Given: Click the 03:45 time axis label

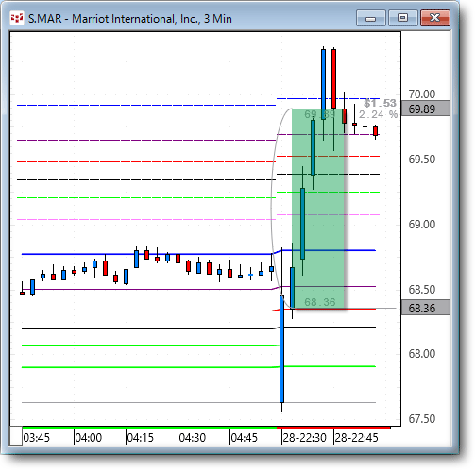Looking at the screenshot, I should (37, 438).
